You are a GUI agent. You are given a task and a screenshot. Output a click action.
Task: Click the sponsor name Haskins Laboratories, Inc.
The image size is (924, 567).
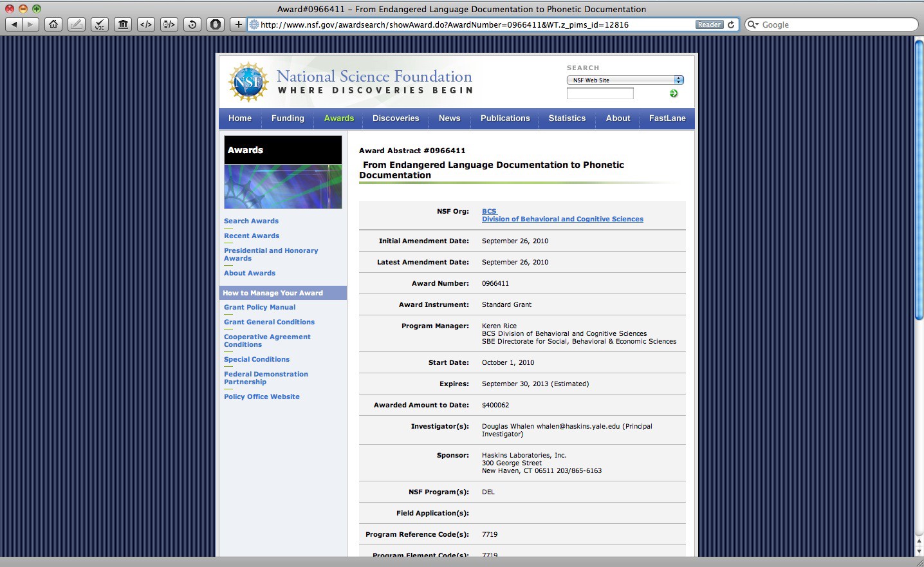[x=524, y=455]
